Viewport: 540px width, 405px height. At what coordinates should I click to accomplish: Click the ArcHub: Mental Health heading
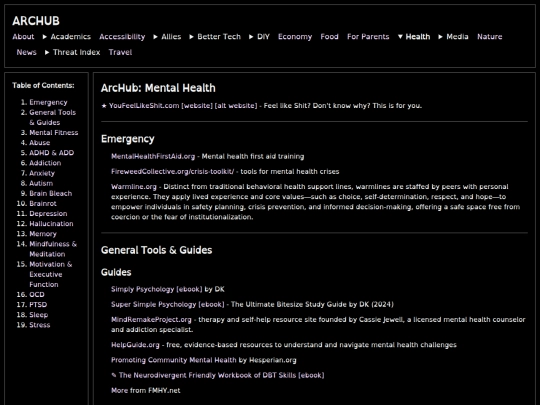[158, 88]
